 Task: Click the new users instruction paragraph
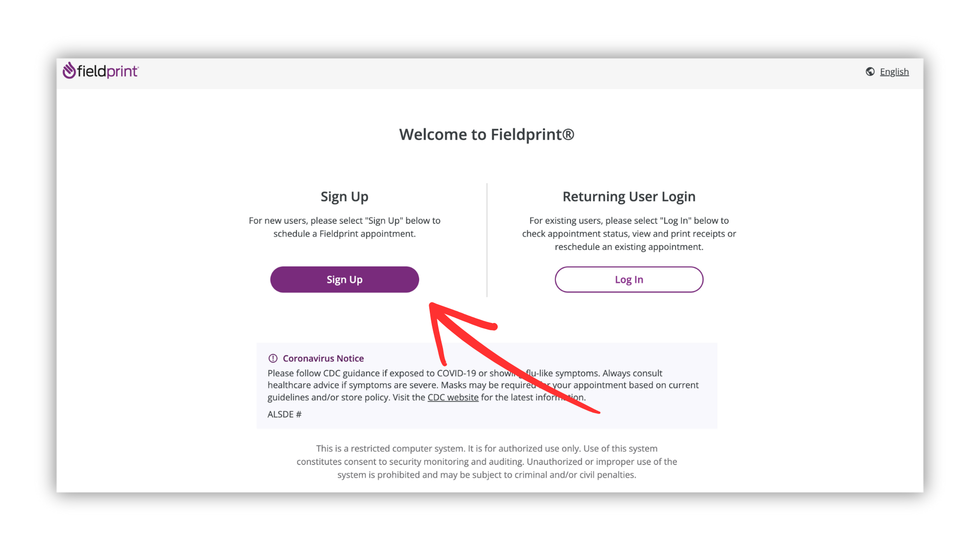pos(345,227)
